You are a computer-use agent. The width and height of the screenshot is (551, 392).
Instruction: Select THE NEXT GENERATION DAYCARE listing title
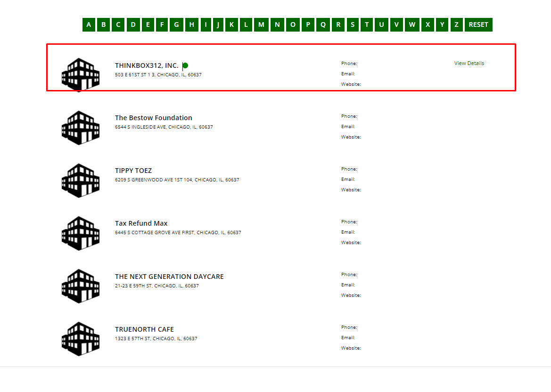pos(169,277)
